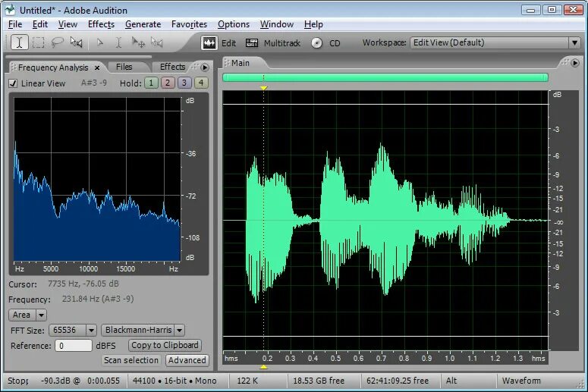The image size is (588, 392).
Task: Toggle Hold button 4
Action: [x=201, y=83]
